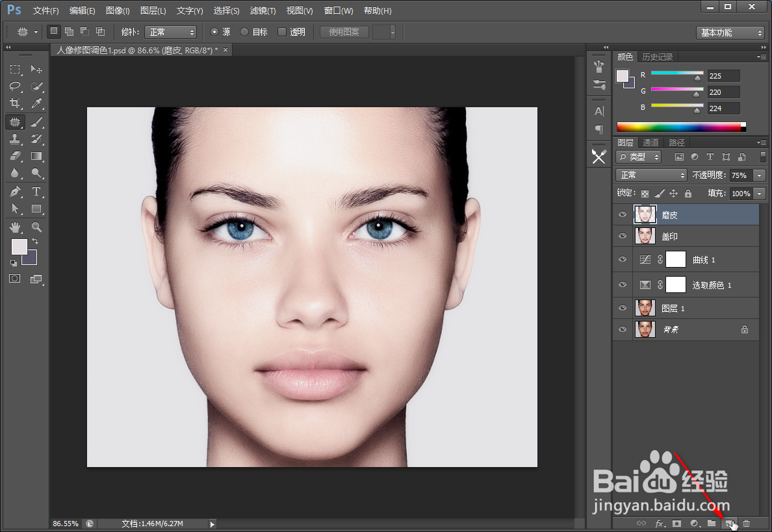The width and height of the screenshot is (772, 532).
Task: Select the Hand tool
Action: click(x=15, y=227)
